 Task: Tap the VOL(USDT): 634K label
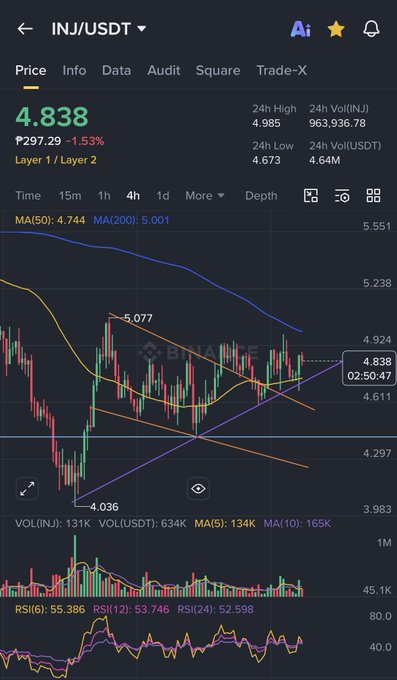[x=142, y=523]
